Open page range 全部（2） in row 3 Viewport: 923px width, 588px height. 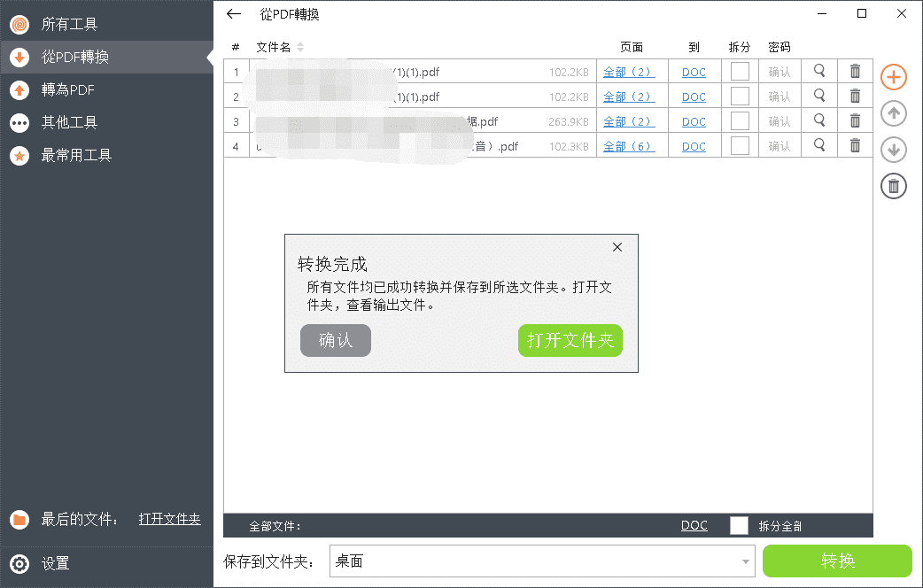[x=629, y=122]
